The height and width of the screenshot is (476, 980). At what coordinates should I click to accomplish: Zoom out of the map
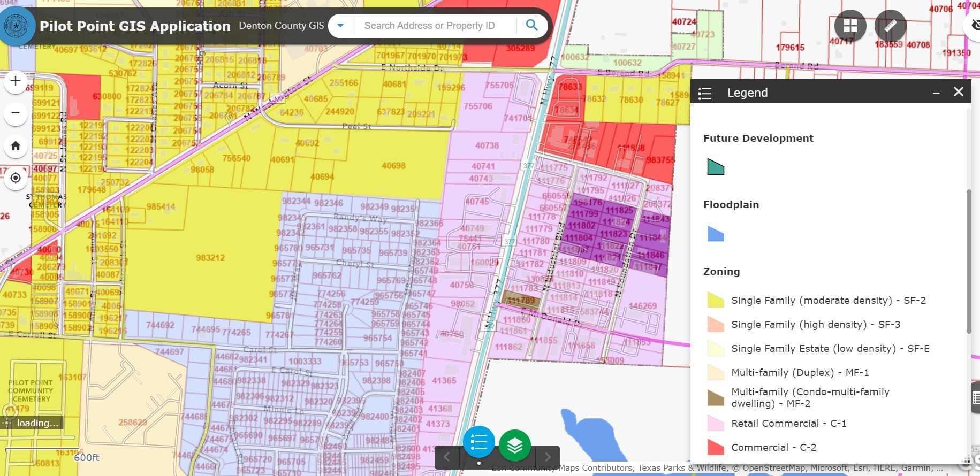coord(16,113)
